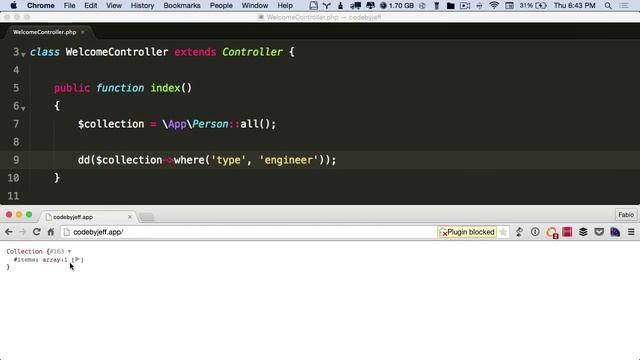
Task: Click the address bar showing codebyjeff.app/
Action: 249,232
